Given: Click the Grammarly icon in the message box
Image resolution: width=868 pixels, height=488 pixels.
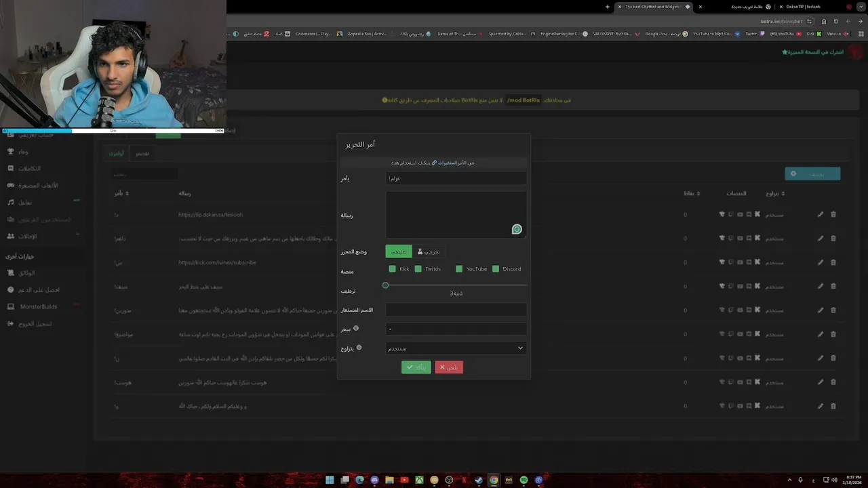Looking at the screenshot, I should pos(517,230).
